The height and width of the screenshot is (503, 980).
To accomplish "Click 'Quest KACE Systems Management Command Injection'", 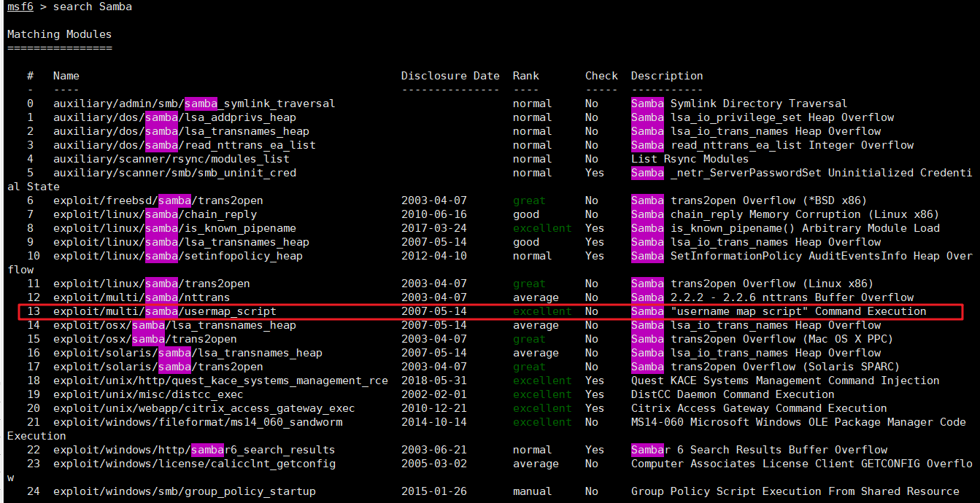I will [785, 381].
